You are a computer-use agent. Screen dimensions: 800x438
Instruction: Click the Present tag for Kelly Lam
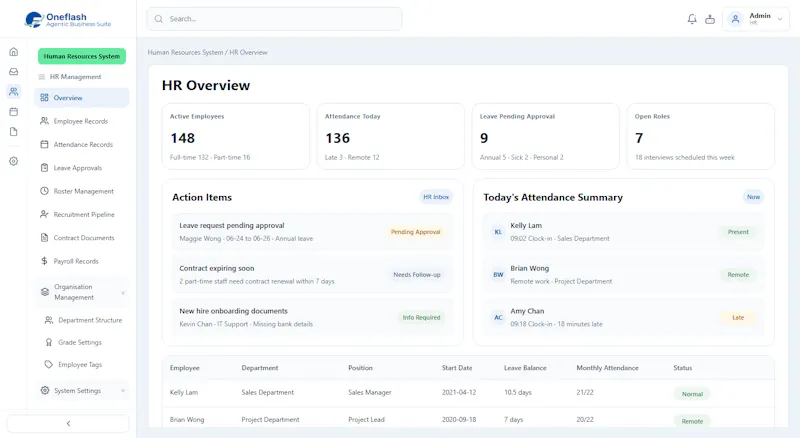[738, 232]
